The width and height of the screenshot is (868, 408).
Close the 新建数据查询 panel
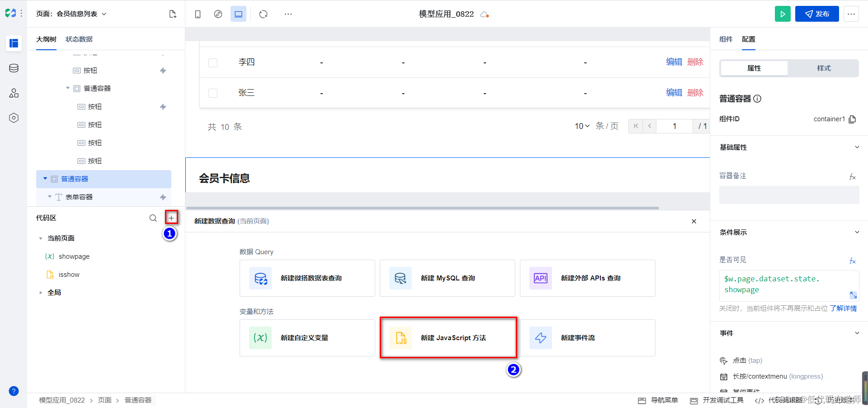pyautogui.click(x=694, y=221)
